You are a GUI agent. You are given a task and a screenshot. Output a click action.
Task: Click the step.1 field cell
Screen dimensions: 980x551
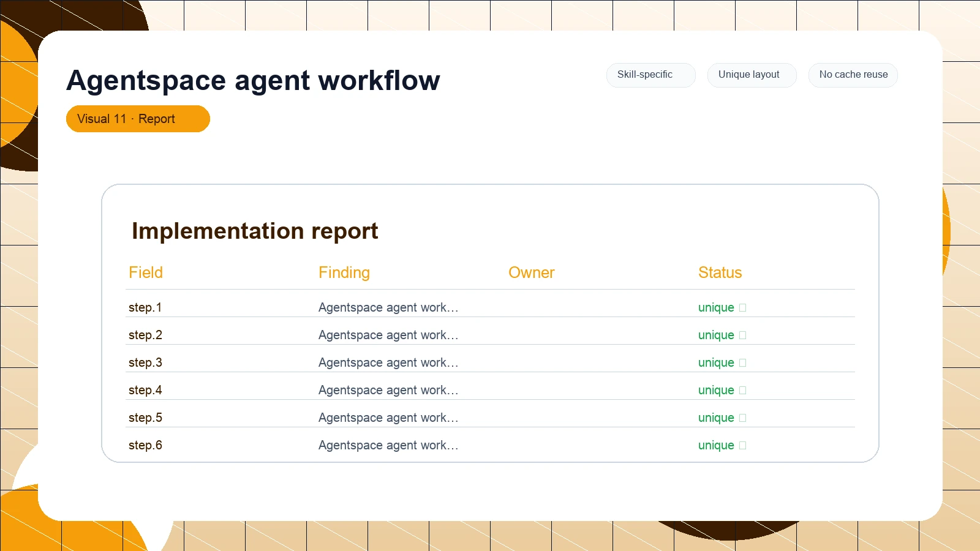click(145, 307)
